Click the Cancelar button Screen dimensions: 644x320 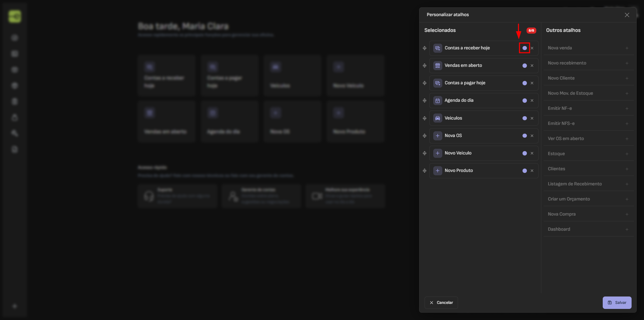tap(441, 303)
